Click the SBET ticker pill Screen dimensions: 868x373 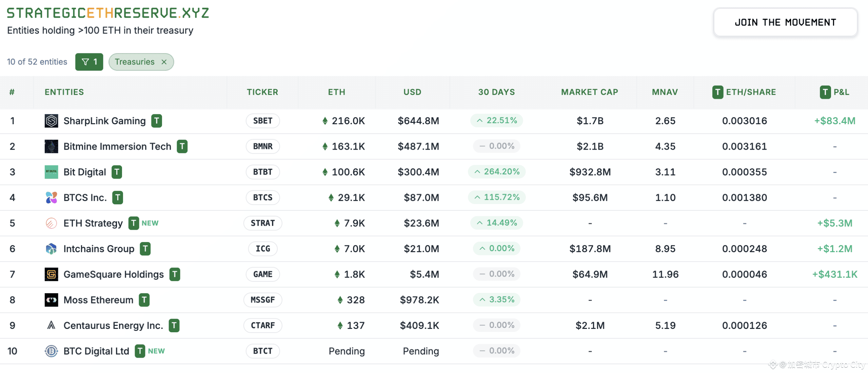(x=263, y=121)
